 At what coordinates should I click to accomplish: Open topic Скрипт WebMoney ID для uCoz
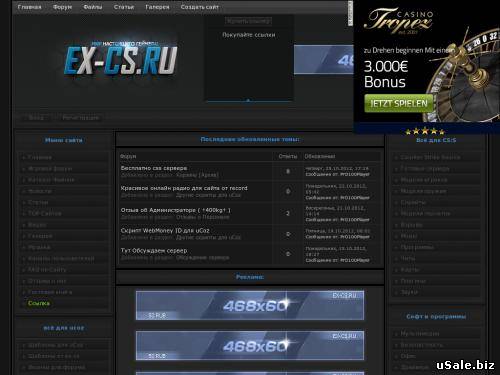(165, 230)
